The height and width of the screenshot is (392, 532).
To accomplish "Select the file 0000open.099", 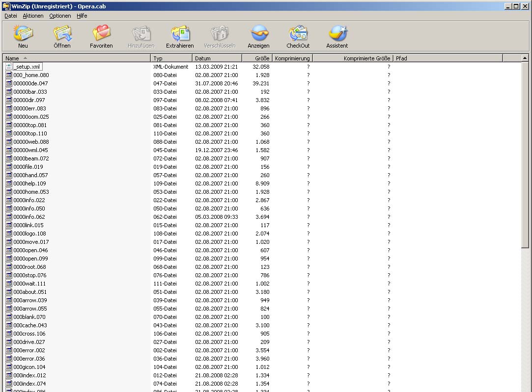I will tap(30, 259).
